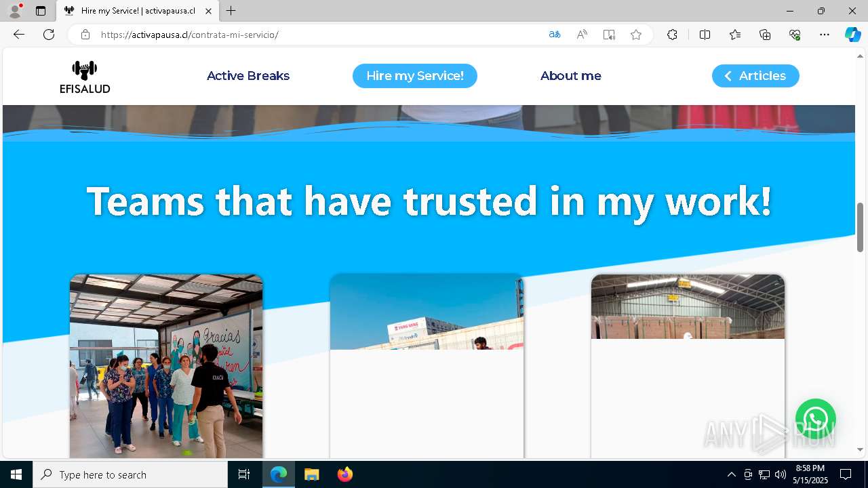Screen dimensions: 868x488
Task: Go back to the previous page
Action: tap(19, 35)
